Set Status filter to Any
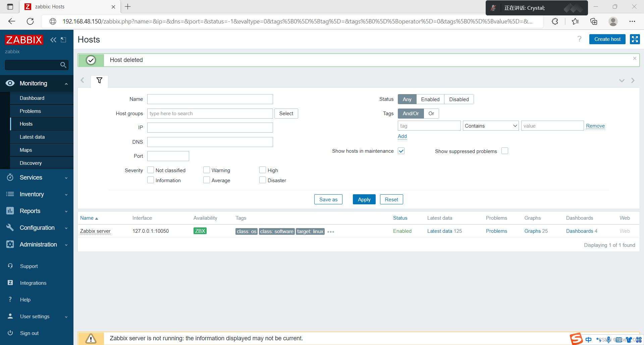This screenshot has height=345, width=644. (x=407, y=99)
